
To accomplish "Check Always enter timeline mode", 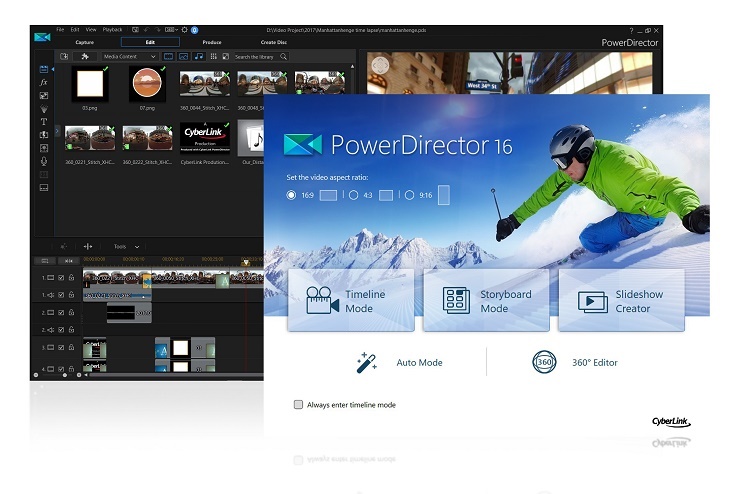I will 298,405.
